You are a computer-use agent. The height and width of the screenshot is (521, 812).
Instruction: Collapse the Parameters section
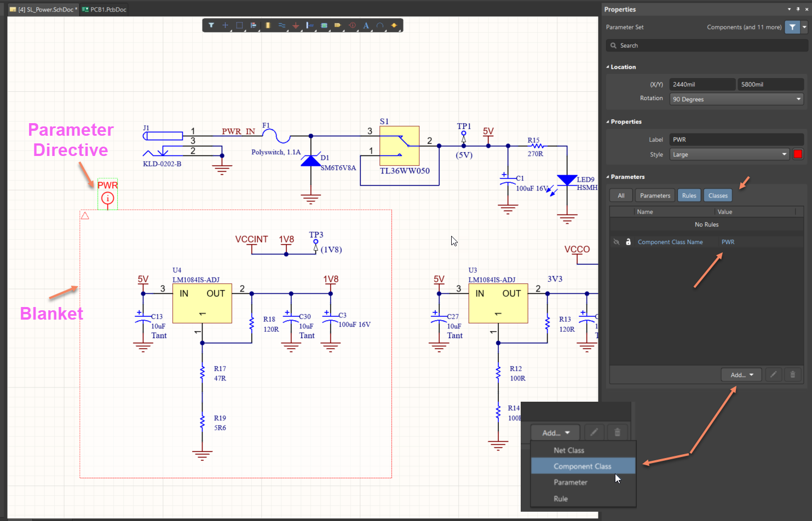pyautogui.click(x=625, y=177)
